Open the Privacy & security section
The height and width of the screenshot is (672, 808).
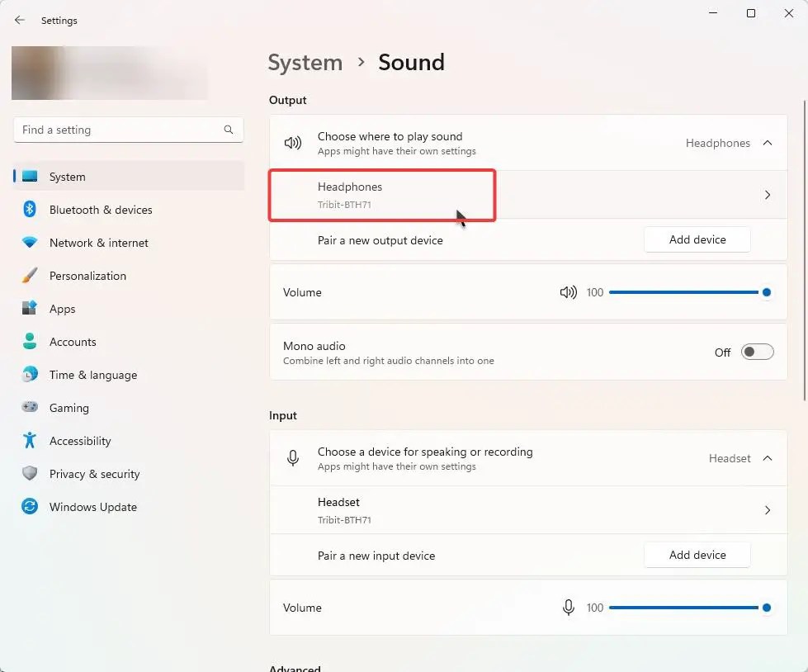pos(94,474)
